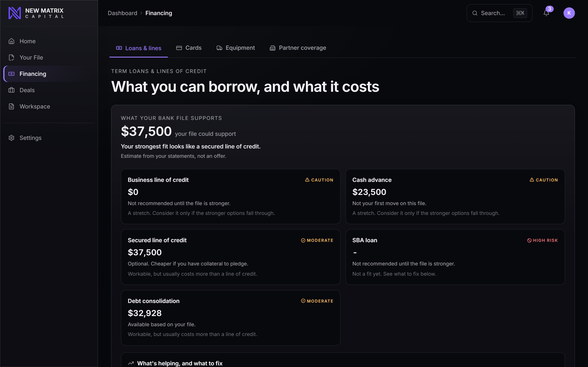Click the New Matrix Capital logo
Screen dimensions: 588x367
click(x=36, y=13)
